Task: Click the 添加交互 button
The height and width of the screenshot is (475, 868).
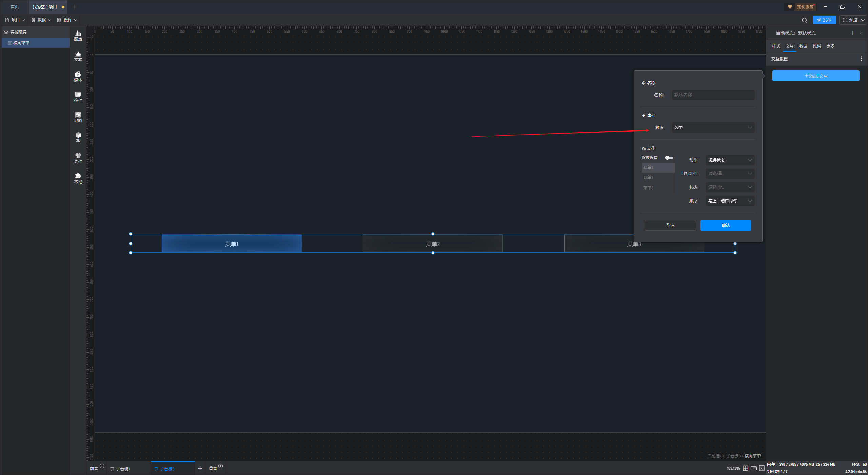Action: [x=815, y=76]
